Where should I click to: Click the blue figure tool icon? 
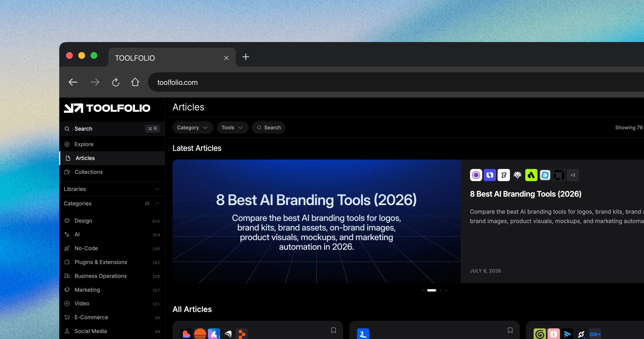[363, 334]
